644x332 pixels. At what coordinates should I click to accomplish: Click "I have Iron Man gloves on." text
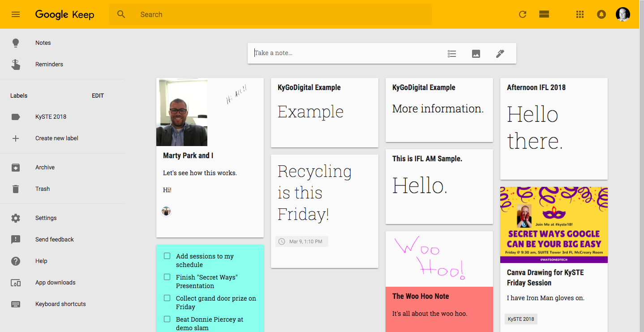click(x=545, y=298)
